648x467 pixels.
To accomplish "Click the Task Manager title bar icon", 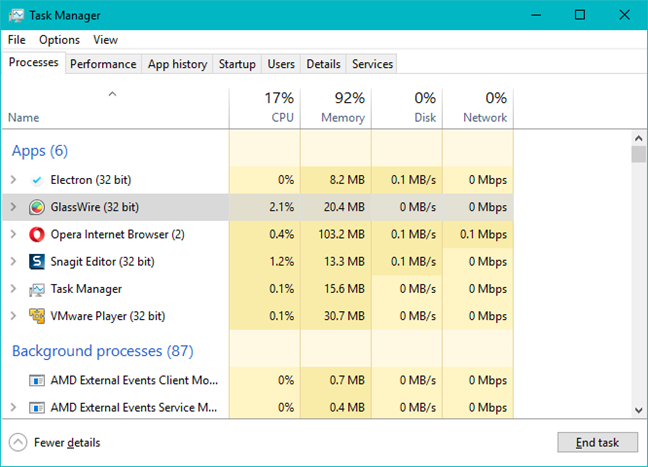I will click(x=17, y=16).
